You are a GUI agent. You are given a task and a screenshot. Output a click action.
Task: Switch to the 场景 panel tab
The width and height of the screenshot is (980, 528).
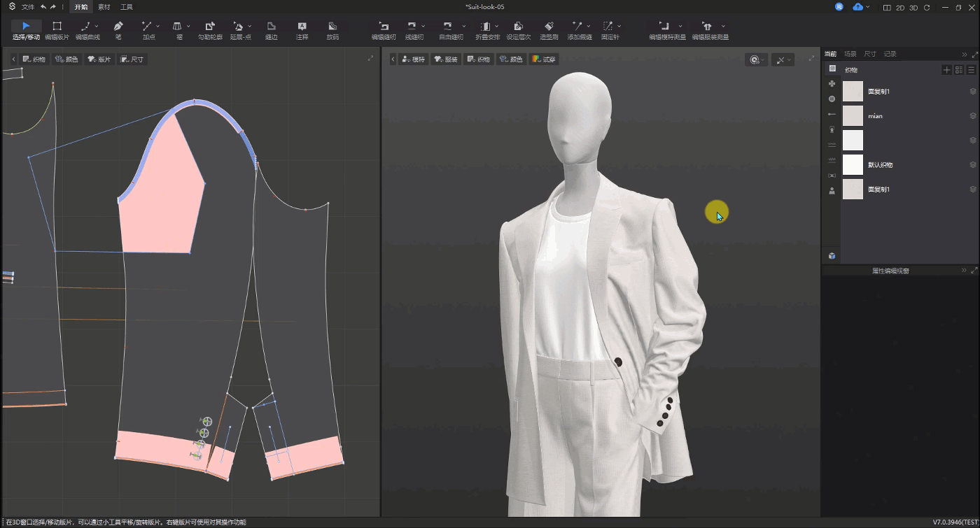point(850,54)
